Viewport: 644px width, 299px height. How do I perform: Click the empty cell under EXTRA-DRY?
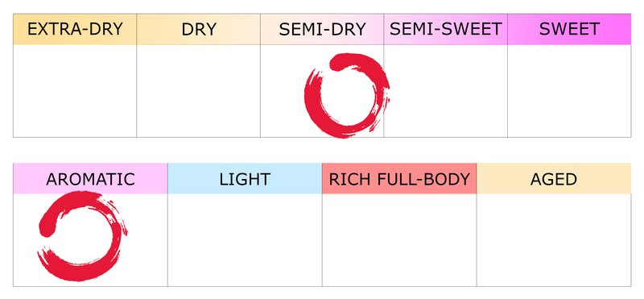[x=75, y=91]
